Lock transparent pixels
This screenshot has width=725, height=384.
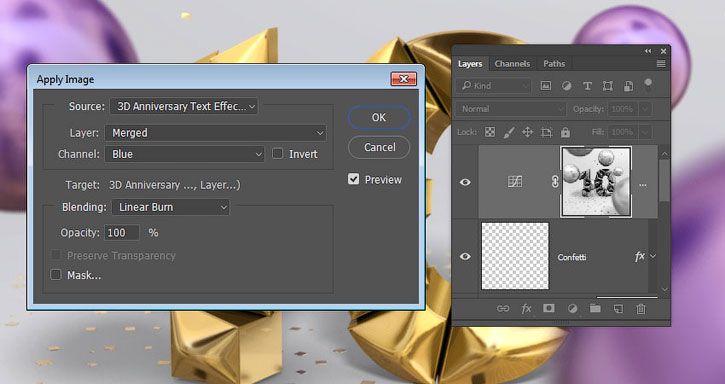[x=490, y=132]
